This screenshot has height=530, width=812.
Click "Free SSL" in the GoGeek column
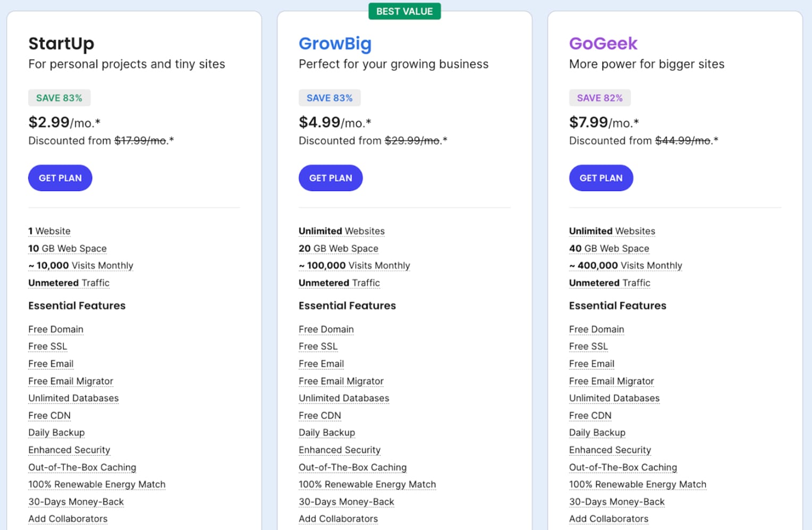(588, 346)
